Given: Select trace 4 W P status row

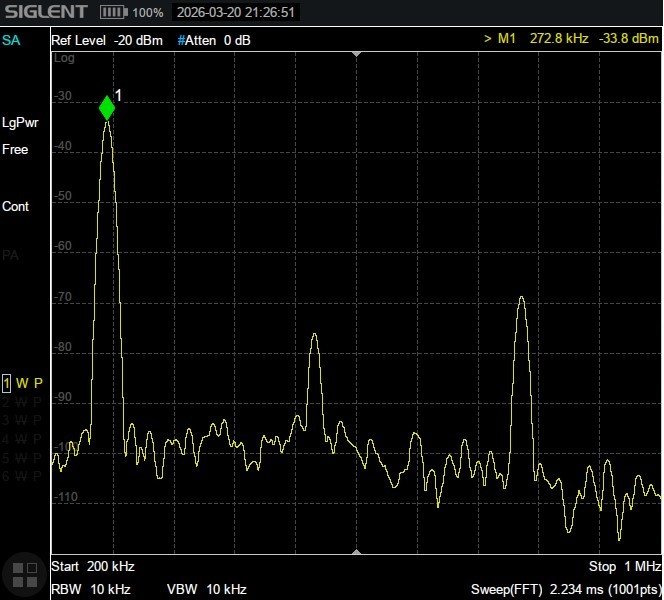Looking at the screenshot, I should [x=22, y=439].
